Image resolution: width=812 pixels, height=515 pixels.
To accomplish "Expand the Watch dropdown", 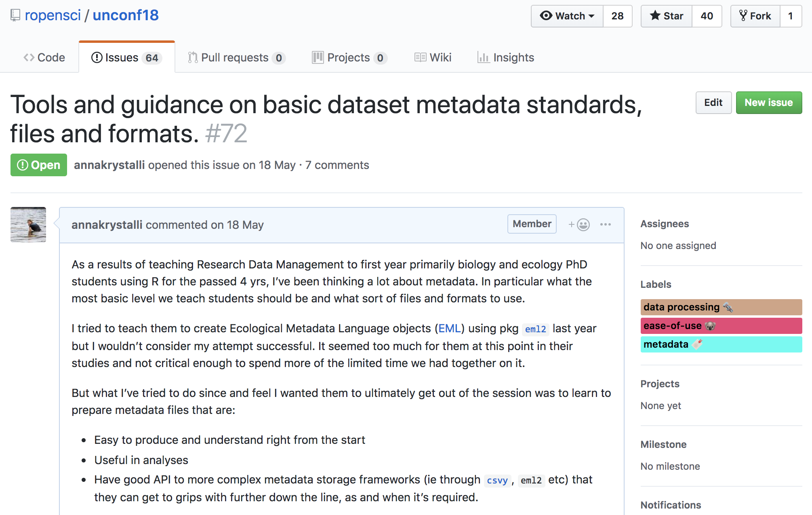I will point(567,16).
